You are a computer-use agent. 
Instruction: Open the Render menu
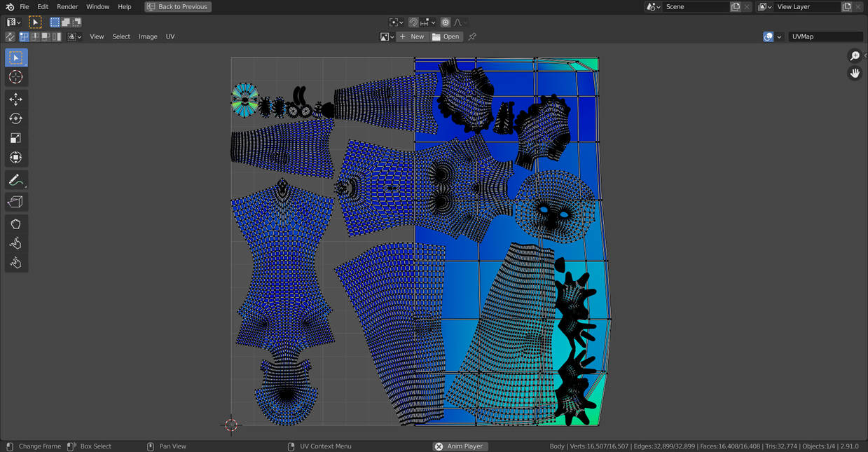pos(67,6)
